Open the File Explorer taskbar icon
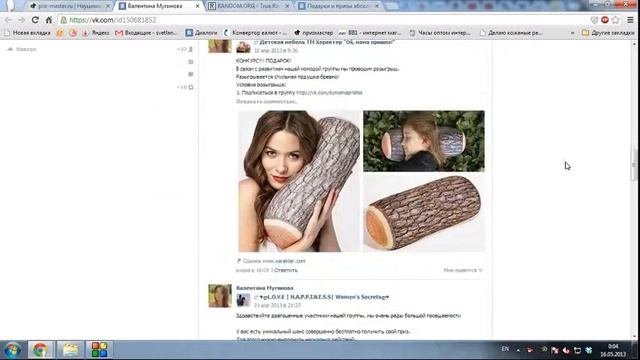The height and width of the screenshot is (360, 640). click(70, 350)
